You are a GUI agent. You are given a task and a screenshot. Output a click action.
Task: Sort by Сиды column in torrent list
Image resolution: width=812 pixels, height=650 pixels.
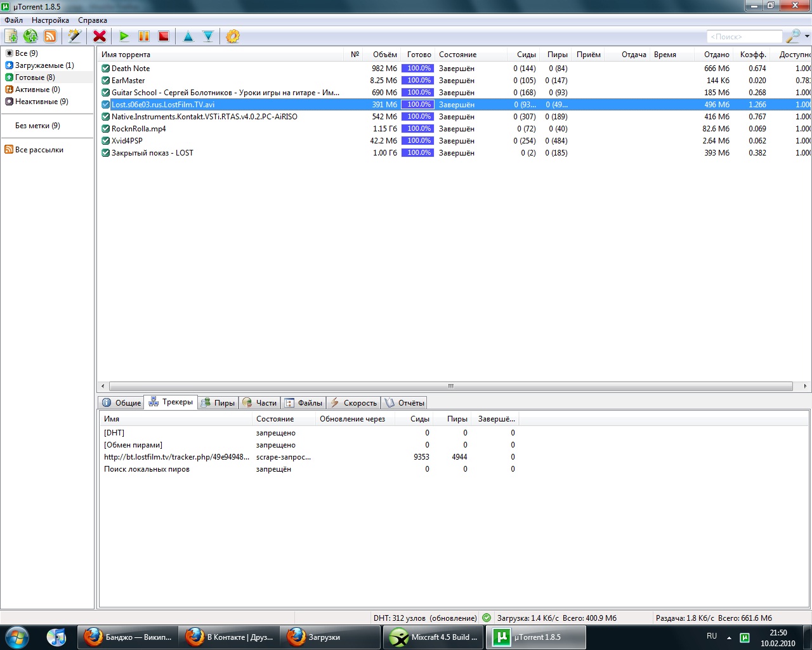click(524, 55)
